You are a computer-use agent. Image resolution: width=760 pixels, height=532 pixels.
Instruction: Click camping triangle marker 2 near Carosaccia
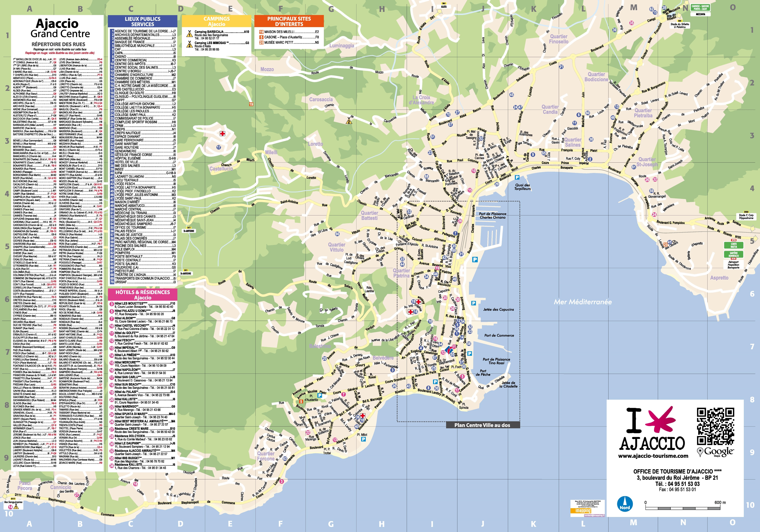point(349,121)
